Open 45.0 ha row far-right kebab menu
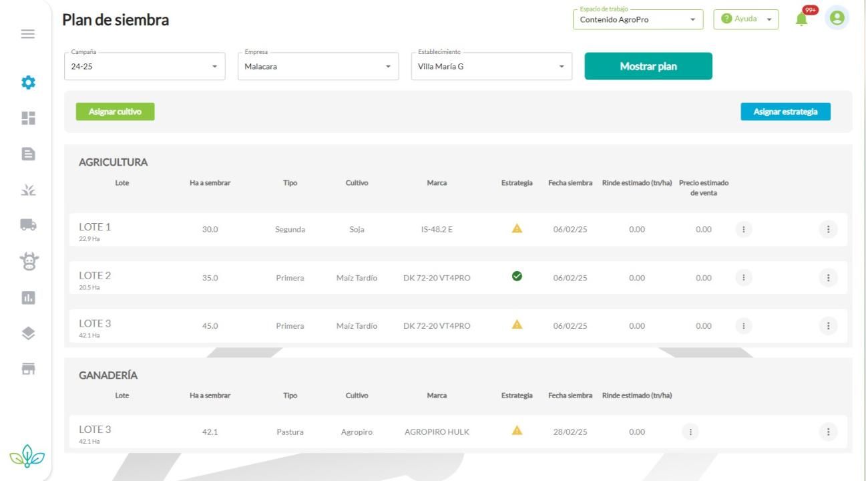This screenshot has width=868, height=481. (x=828, y=325)
